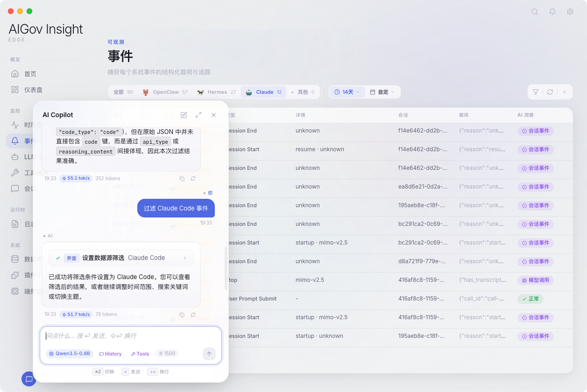This screenshot has height=392, width=587.
Task: Open the 日志 logs sidebar icon
Action: point(15,224)
